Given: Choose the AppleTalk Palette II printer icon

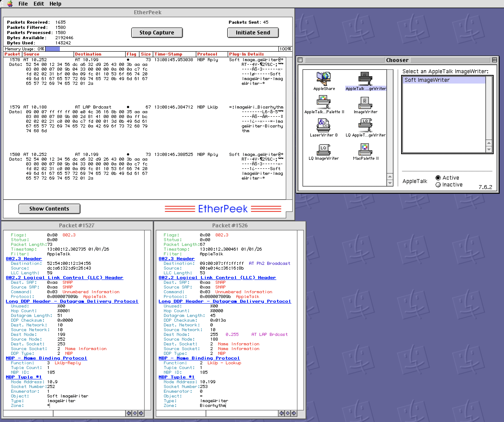Looking at the screenshot, I should pos(324,102).
